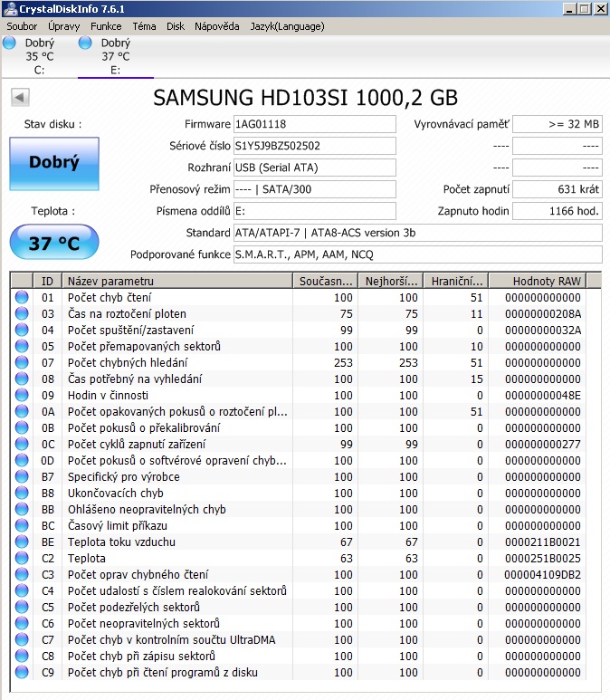Image resolution: width=610 pixels, height=700 pixels.
Task: Click status orb for Čas potřebný na vyhledání
Action: (22, 379)
